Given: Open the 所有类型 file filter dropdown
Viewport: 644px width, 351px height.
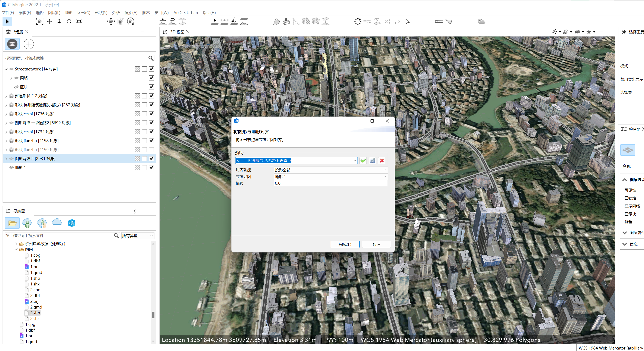Looking at the screenshot, I should 137,236.
